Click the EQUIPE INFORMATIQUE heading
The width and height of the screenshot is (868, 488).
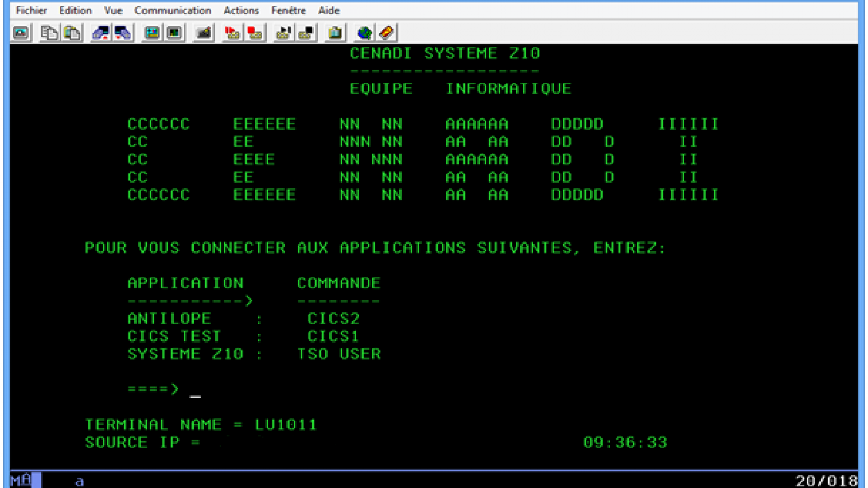pyautogui.click(x=461, y=89)
